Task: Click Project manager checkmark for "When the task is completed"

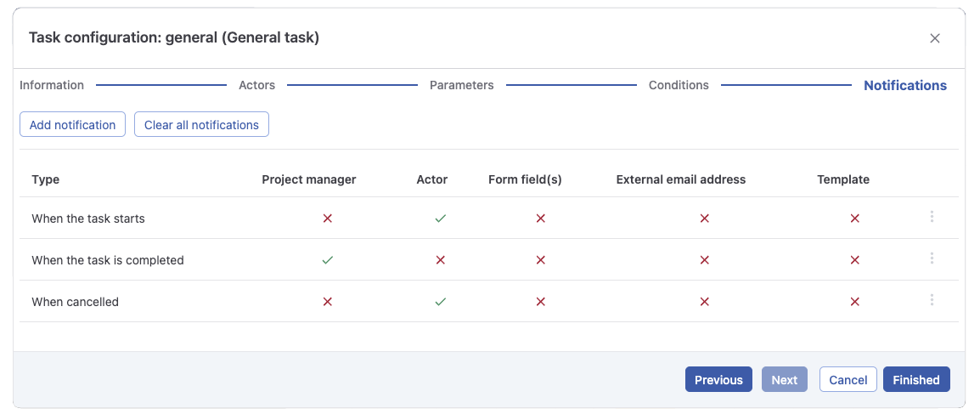Action: point(328,260)
